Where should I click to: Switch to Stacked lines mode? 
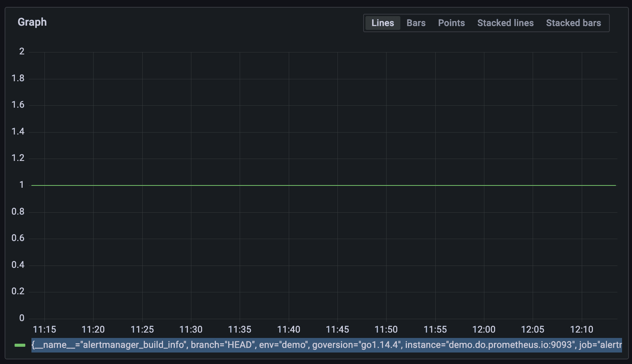coord(505,23)
